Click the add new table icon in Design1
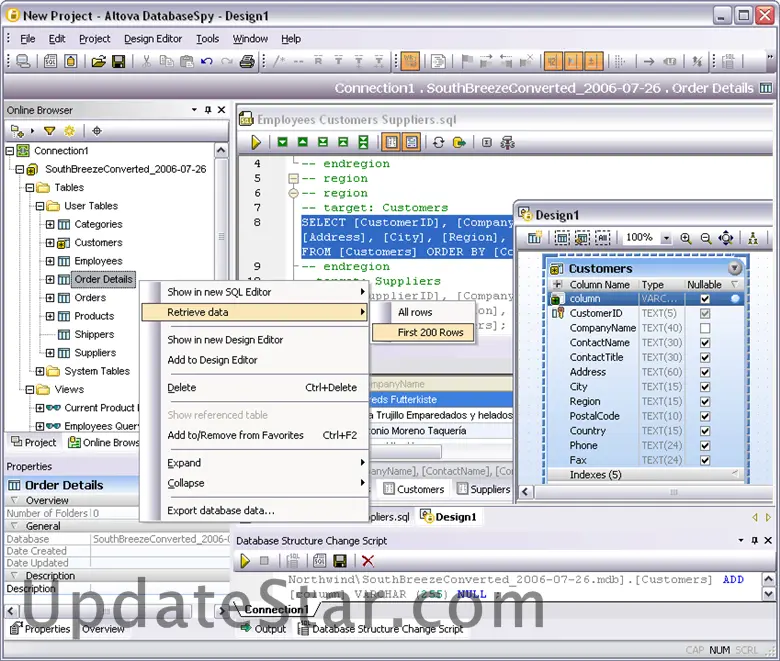 pyautogui.click(x=534, y=238)
